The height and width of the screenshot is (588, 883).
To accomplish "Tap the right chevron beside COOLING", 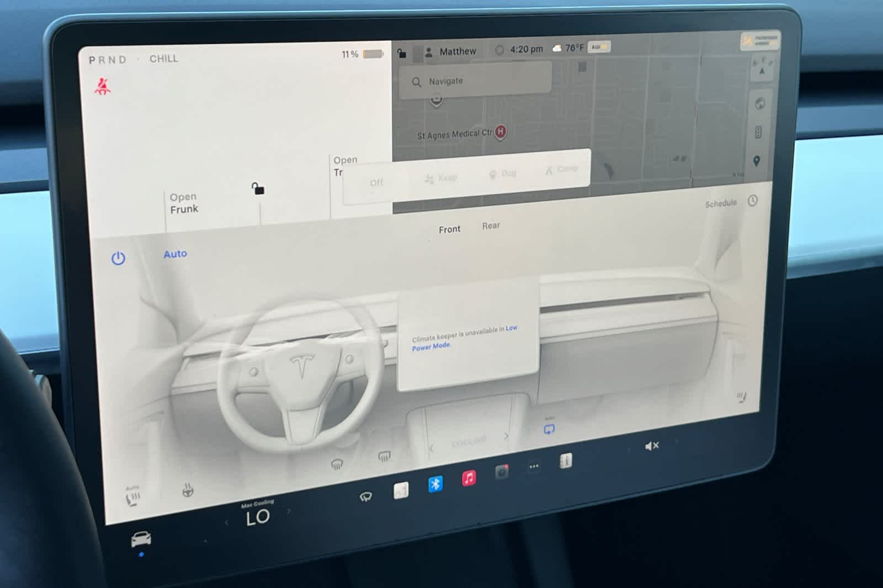I will point(507,436).
